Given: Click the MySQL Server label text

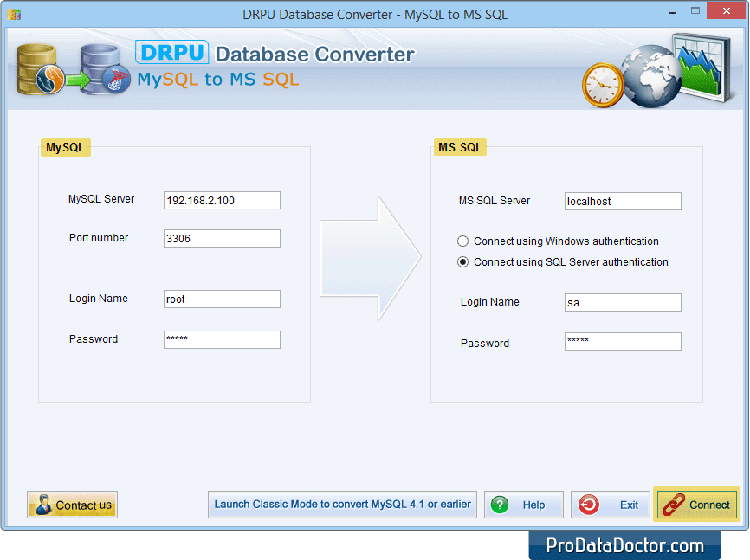Looking at the screenshot, I should (101, 199).
